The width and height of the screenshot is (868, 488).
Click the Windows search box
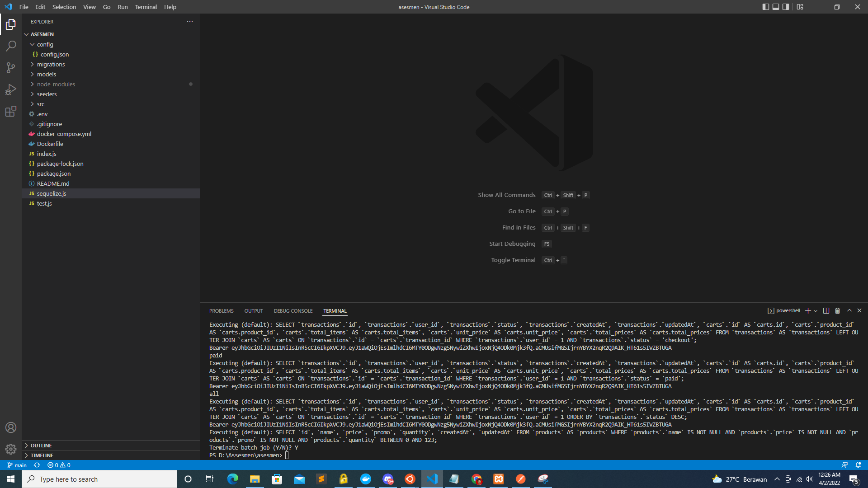click(x=99, y=479)
